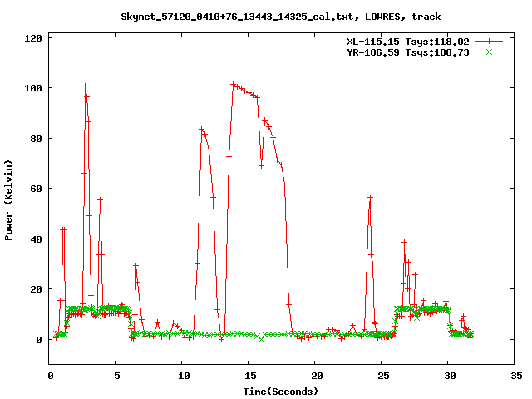
Task: Click the y-axis tick label 80
Action: point(37,139)
